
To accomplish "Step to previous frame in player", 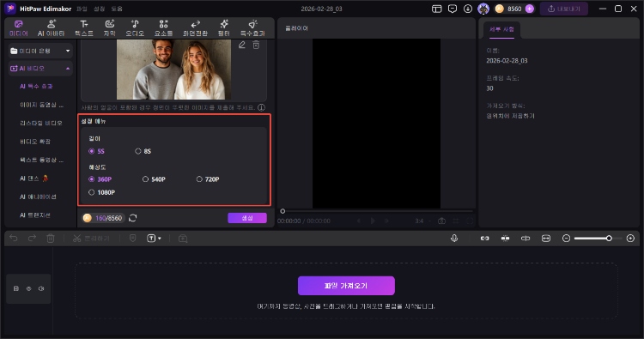I will pos(359,221).
